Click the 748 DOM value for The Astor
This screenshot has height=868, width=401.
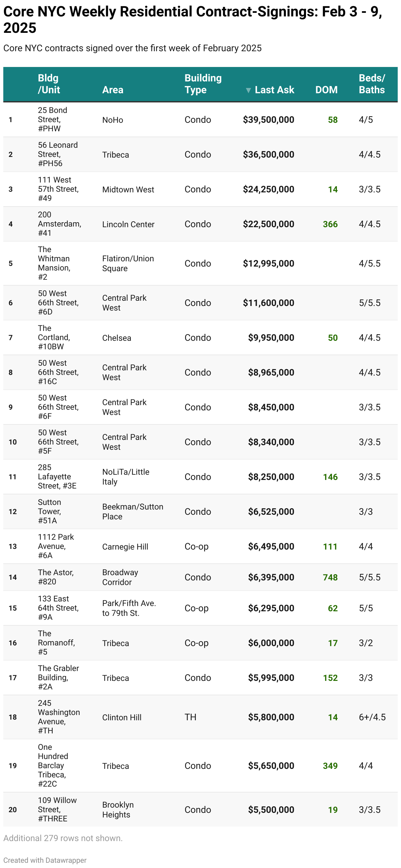(x=330, y=577)
